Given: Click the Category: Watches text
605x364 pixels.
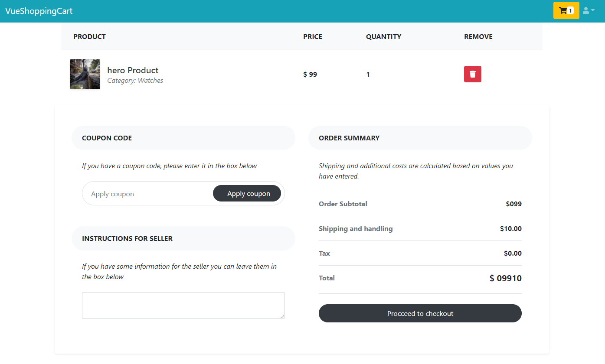Looking at the screenshot, I should pos(135,81).
